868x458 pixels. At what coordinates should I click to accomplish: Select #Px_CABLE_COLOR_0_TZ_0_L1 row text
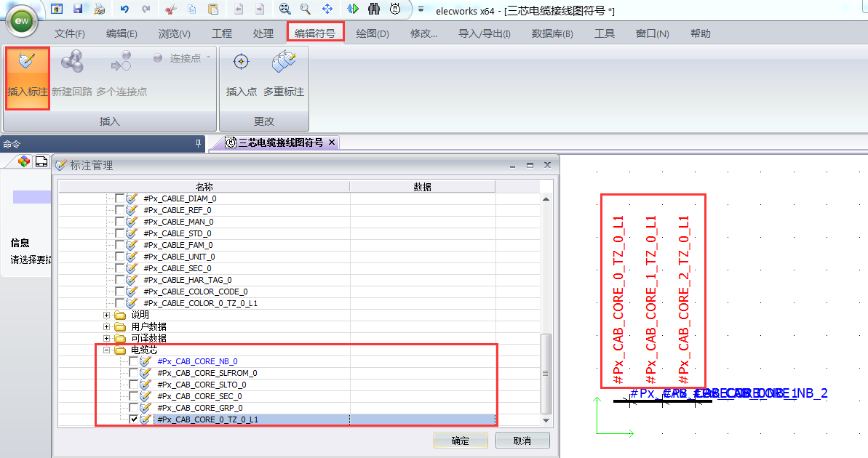pyautogui.click(x=200, y=303)
